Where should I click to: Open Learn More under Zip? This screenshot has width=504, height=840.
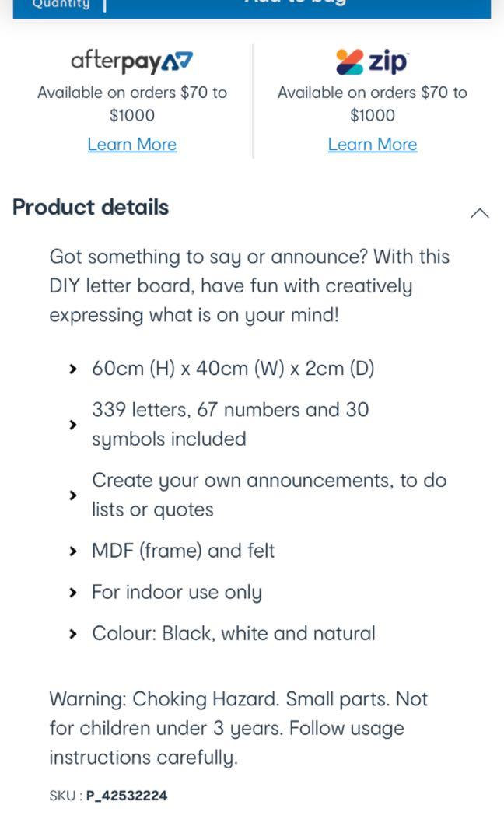[372, 145]
